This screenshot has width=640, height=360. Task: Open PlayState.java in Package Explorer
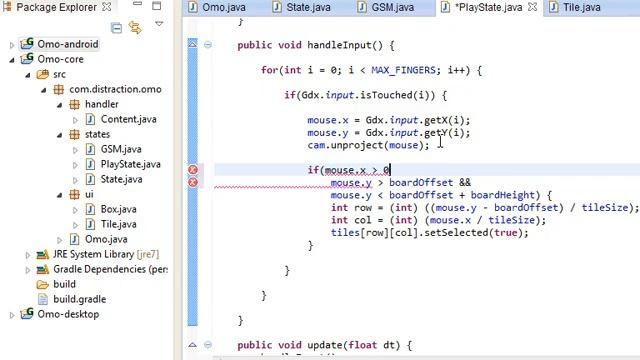point(131,164)
